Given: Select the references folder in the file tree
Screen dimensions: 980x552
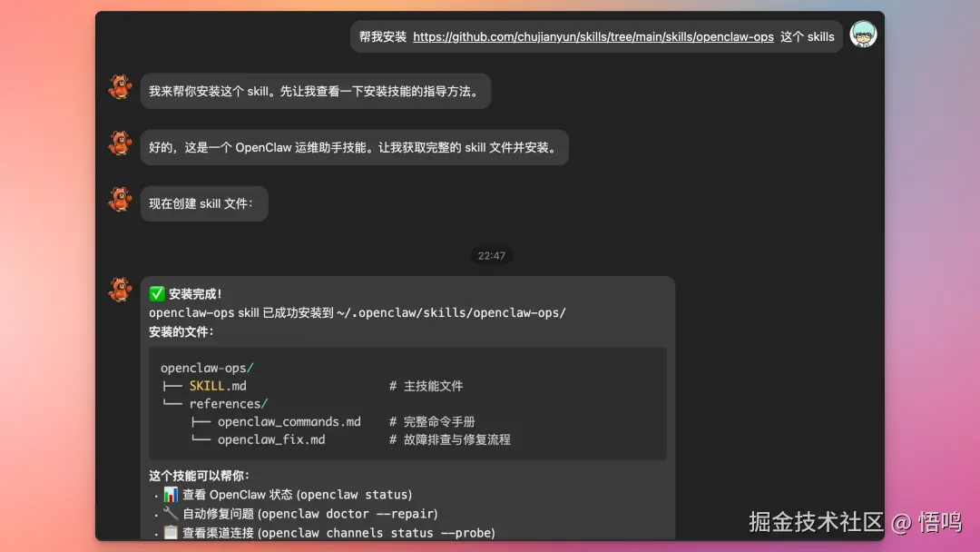Looking at the screenshot, I should (228, 403).
